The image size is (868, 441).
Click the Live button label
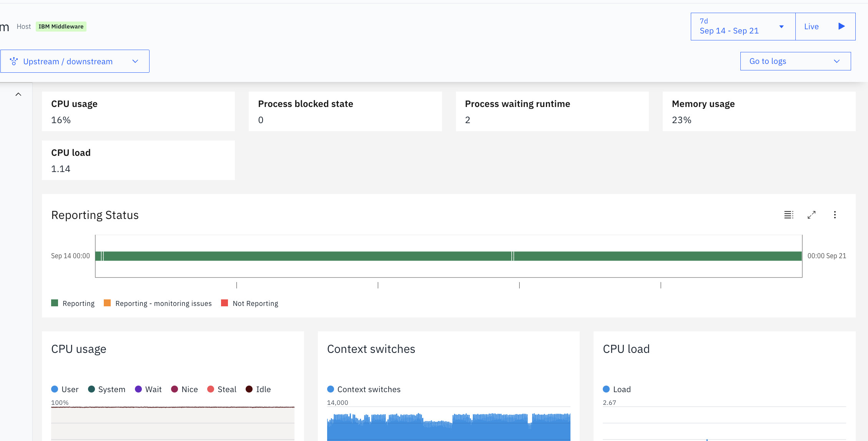point(811,27)
